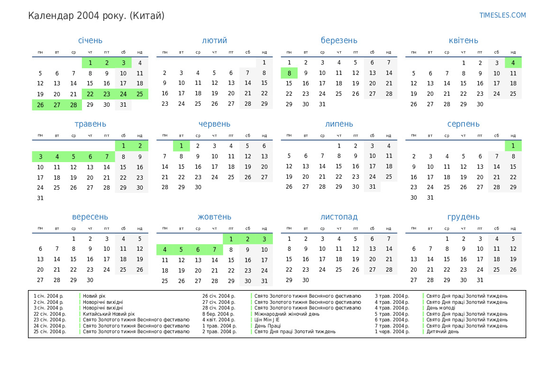The height and width of the screenshot is (392, 554).
Task: Click highlighted 1 in червень
Action: pyautogui.click(x=181, y=146)
